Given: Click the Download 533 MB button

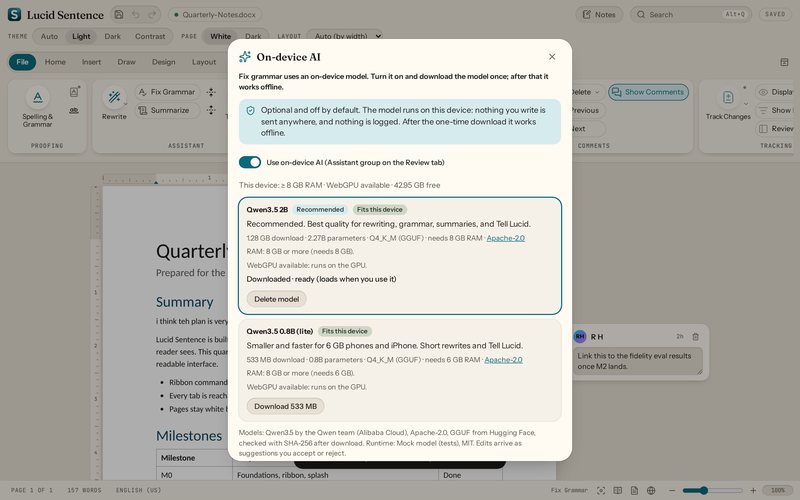Looking at the screenshot, I should click(x=286, y=406).
